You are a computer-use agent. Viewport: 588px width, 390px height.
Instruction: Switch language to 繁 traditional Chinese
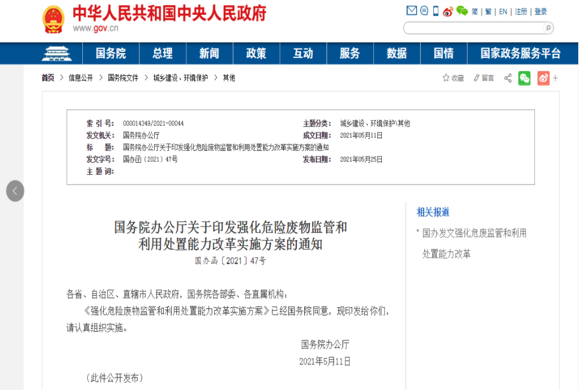click(488, 11)
